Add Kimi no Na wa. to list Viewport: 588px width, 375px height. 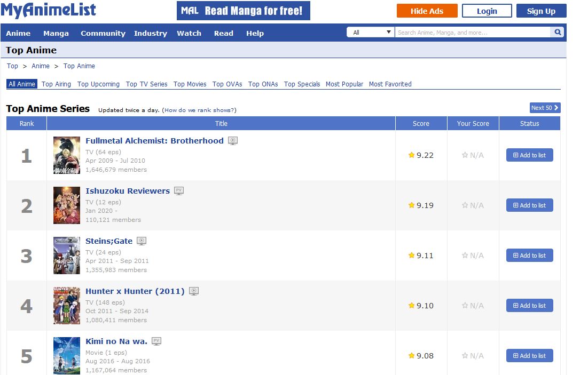pyautogui.click(x=529, y=355)
